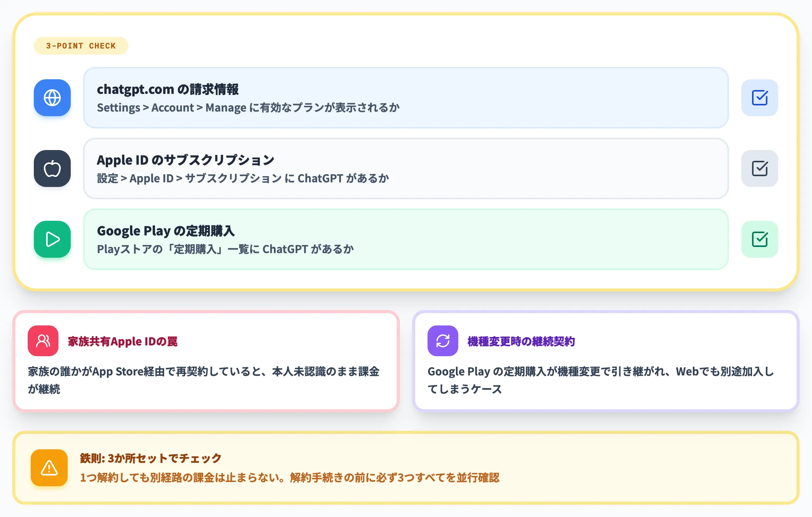This screenshot has height=517, width=812.
Task: Click the 家族の誰かがApp Store経由 description paragraph
Action: [x=204, y=380]
